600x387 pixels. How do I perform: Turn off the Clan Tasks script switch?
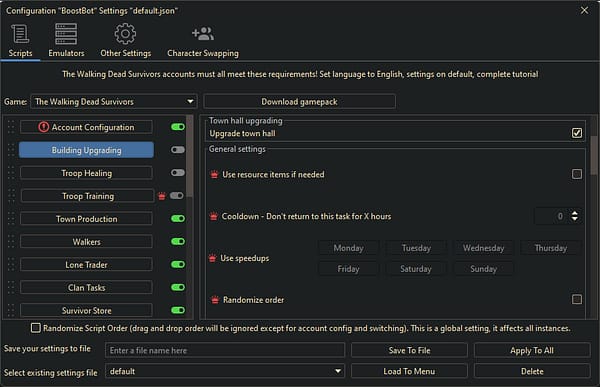click(x=178, y=287)
